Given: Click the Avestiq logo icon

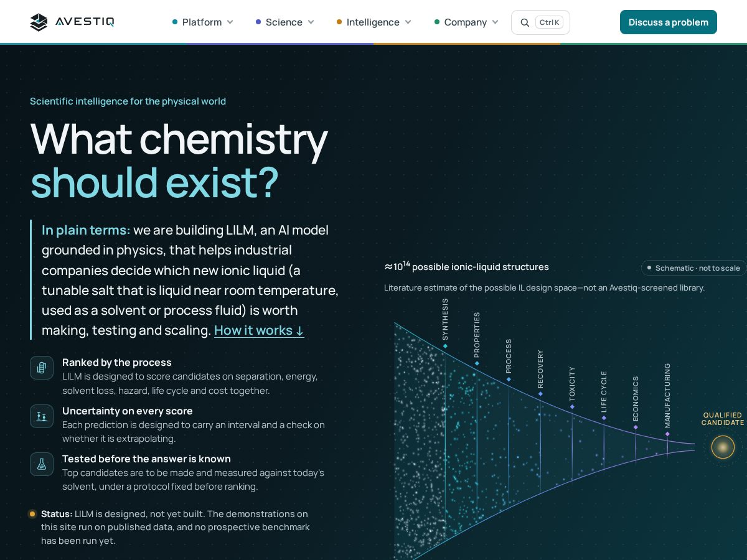Looking at the screenshot, I should click(x=39, y=22).
